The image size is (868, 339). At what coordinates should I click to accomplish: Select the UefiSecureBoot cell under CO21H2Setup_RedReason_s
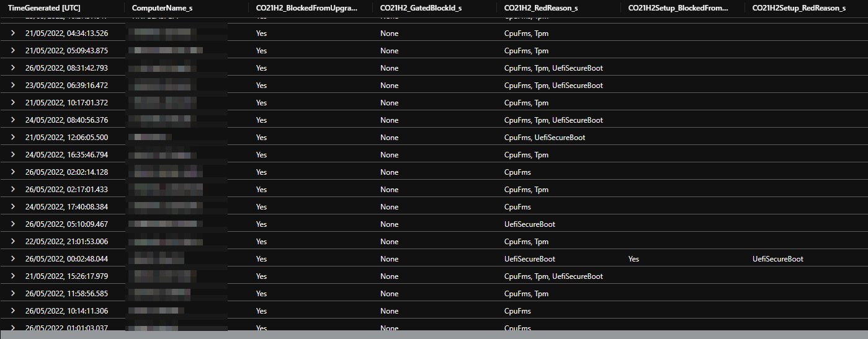(777, 259)
